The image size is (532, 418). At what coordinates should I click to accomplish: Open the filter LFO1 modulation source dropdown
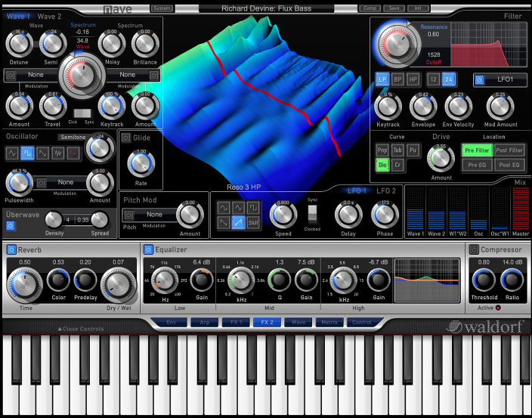pyautogui.click(x=506, y=79)
